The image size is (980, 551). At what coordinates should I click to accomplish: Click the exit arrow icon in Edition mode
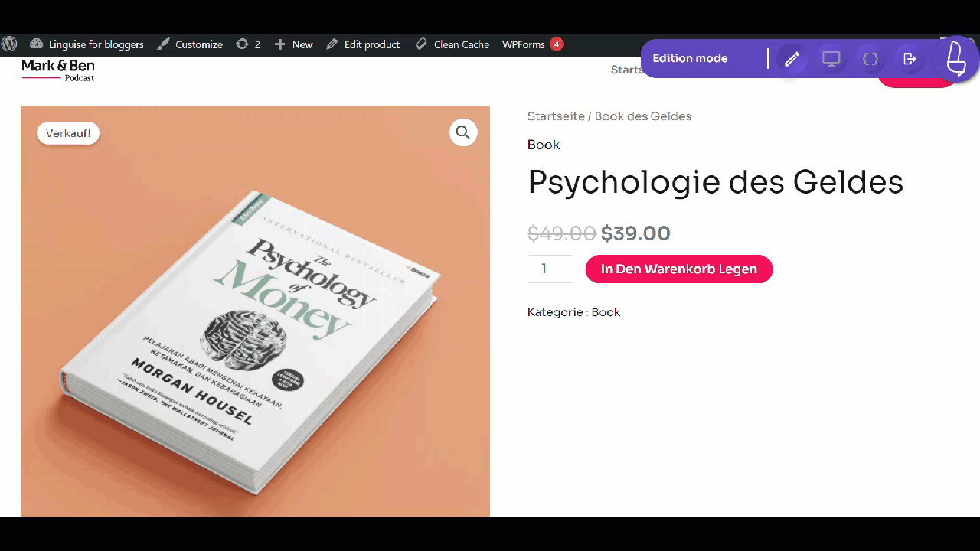(x=910, y=59)
